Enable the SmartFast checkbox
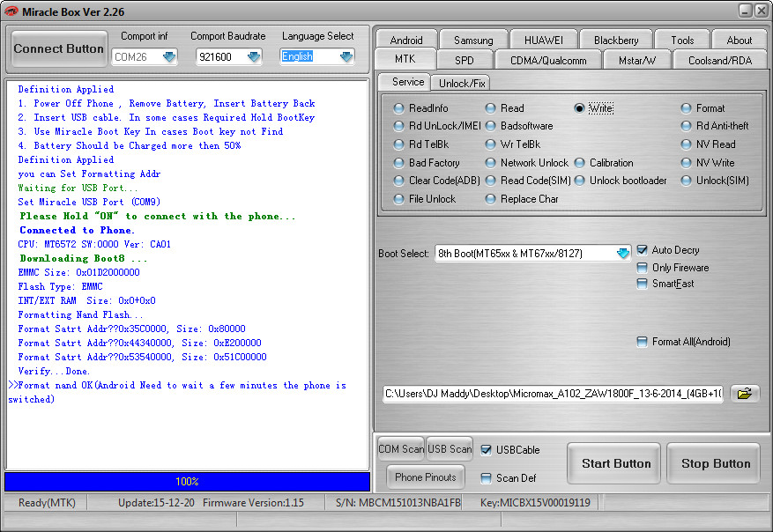The image size is (773, 532). coord(642,284)
